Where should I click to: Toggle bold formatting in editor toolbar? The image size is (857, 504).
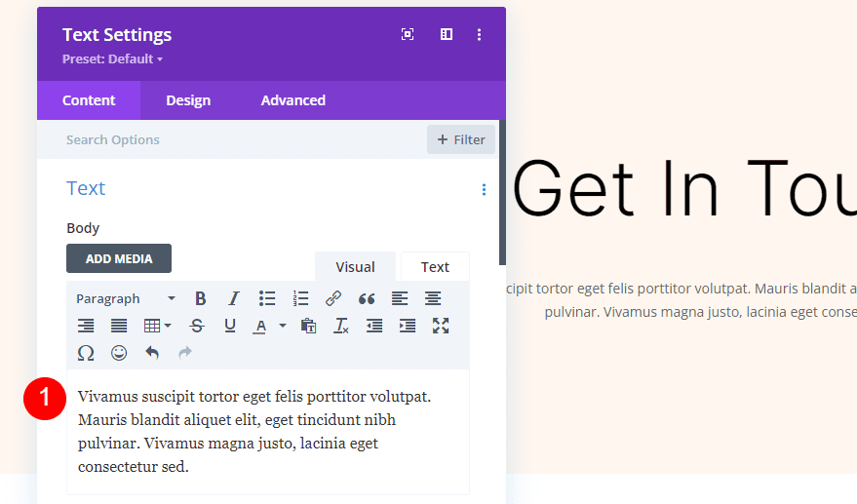201,298
